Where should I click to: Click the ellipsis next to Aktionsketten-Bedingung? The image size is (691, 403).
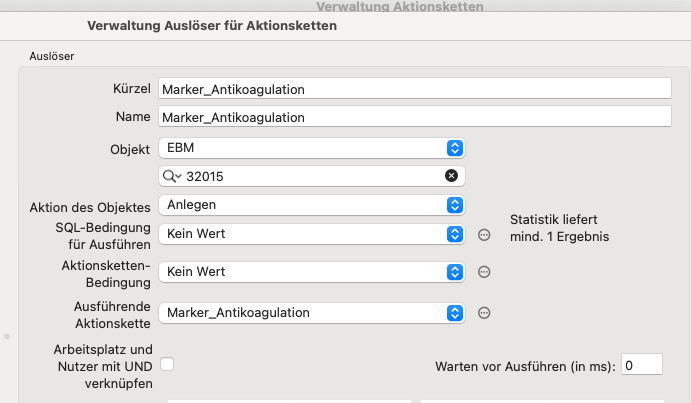point(484,272)
